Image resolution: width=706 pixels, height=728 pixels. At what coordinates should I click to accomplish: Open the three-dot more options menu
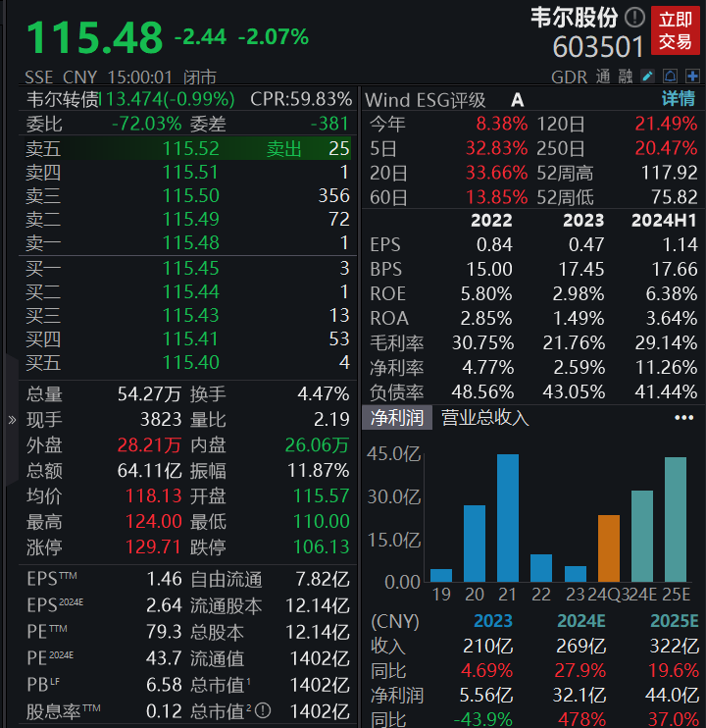point(683,418)
